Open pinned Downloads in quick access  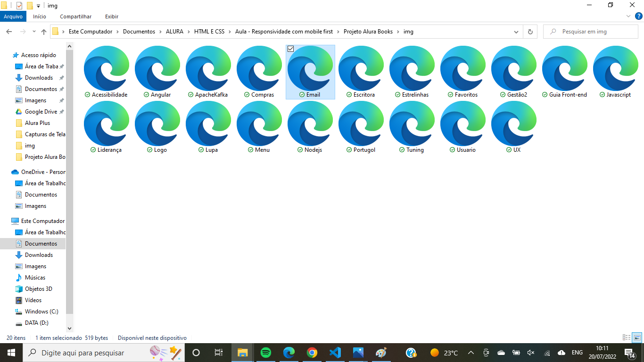click(x=39, y=78)
